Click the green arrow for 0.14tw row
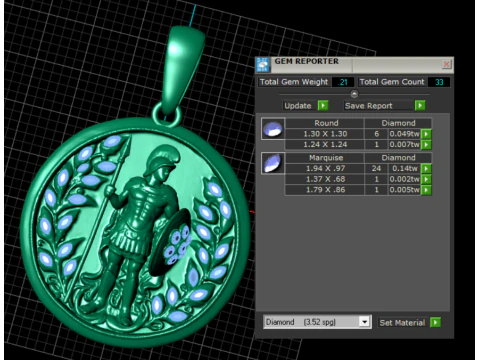Screen dimensions: 480x360 (426, 168)
